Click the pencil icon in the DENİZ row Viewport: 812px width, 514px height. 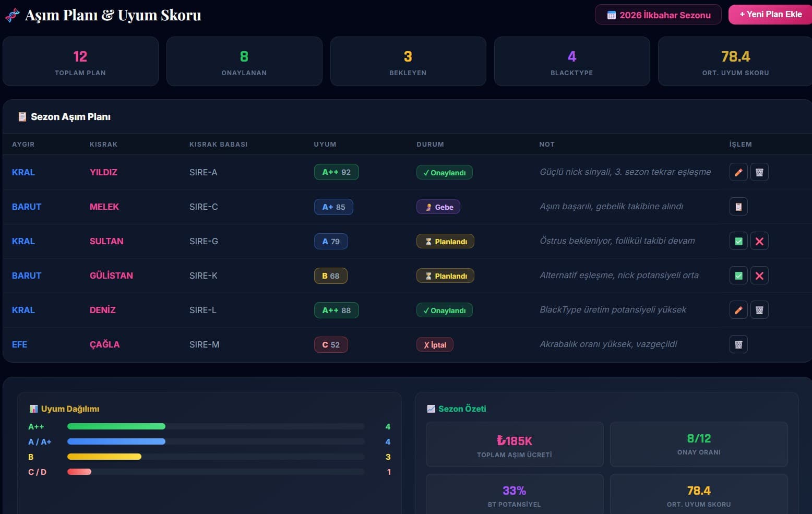(738, 310)
